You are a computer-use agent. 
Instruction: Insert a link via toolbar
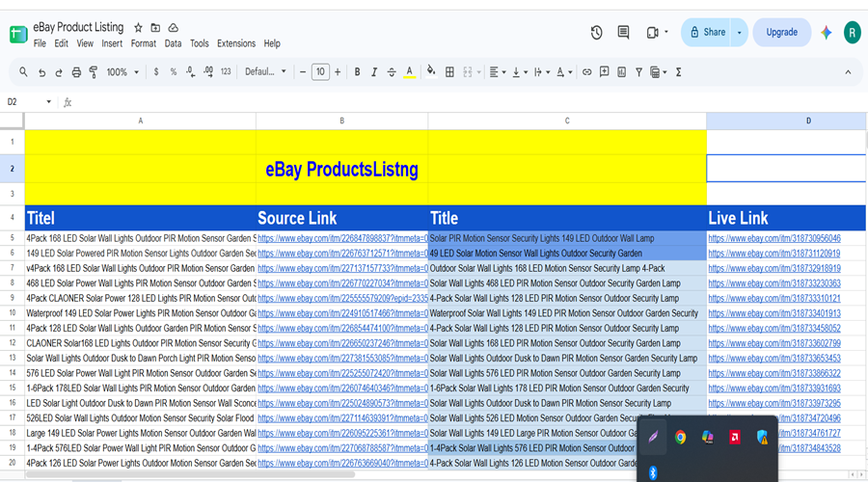[x=586, y=72]
